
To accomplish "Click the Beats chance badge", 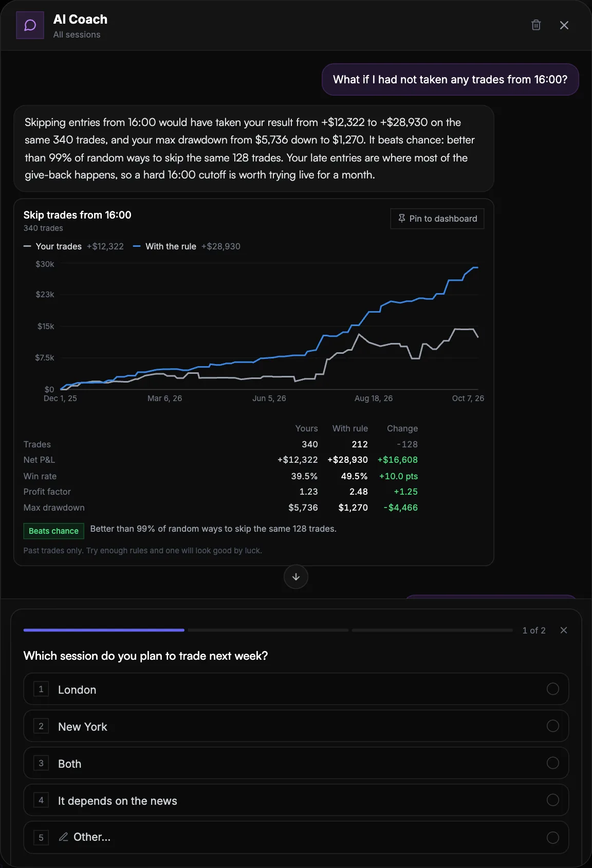I will (53, 531).
